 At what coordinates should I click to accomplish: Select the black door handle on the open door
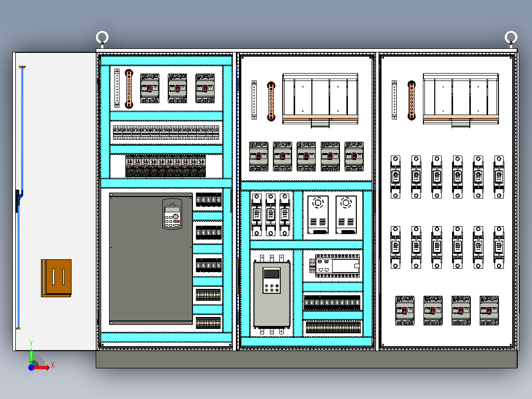[18, 200]
